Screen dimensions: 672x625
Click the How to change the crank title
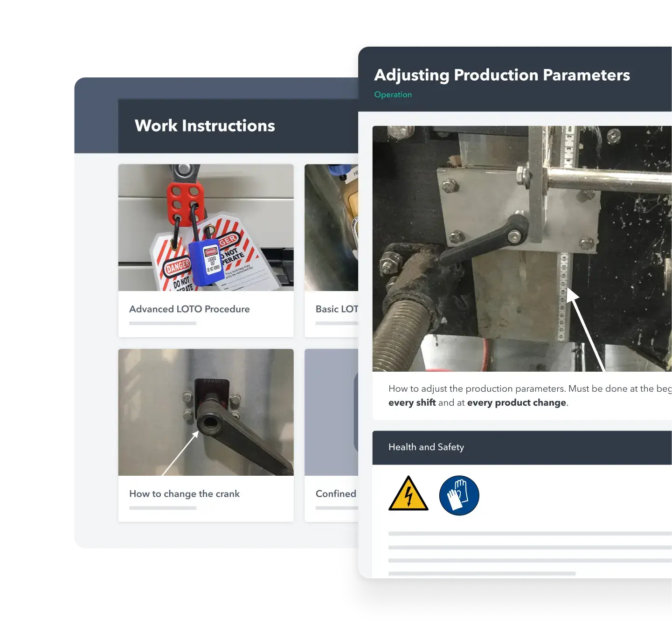184,494
